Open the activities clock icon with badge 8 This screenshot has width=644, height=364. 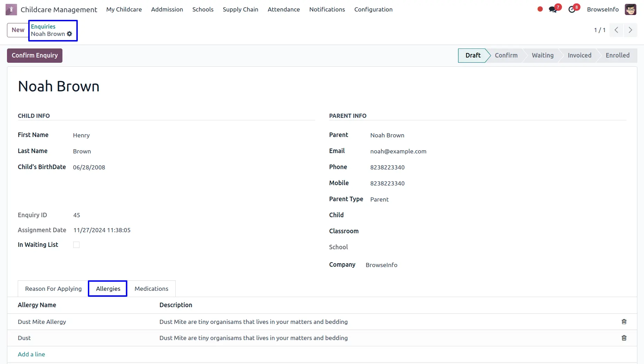pyautogui.click(x=572, y=9)
